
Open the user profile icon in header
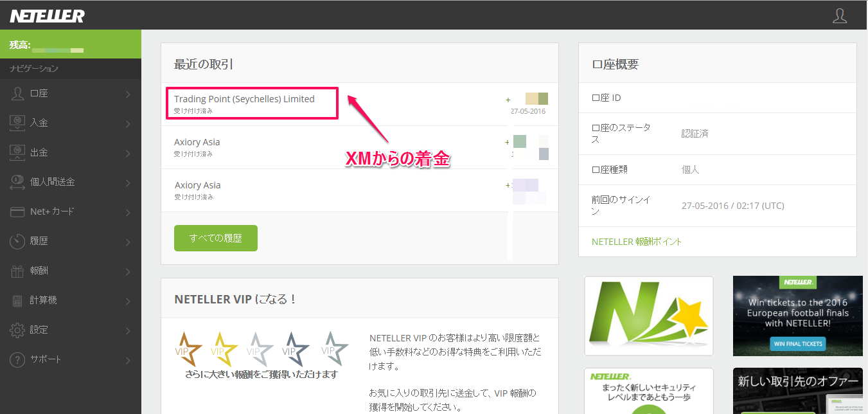coord(840,15)
